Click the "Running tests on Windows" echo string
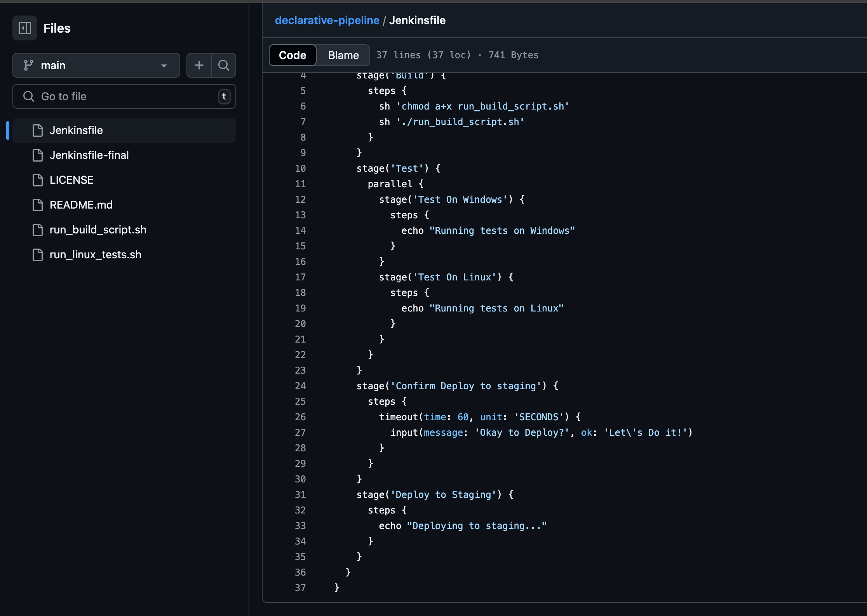 click(x=502, y=231)
